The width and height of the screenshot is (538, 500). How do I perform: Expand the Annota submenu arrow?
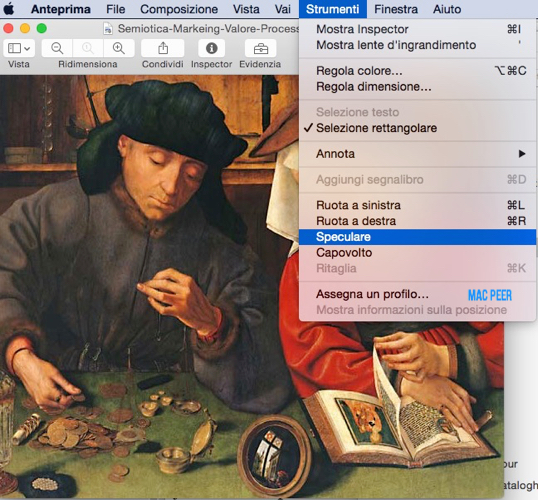(522, 154)
